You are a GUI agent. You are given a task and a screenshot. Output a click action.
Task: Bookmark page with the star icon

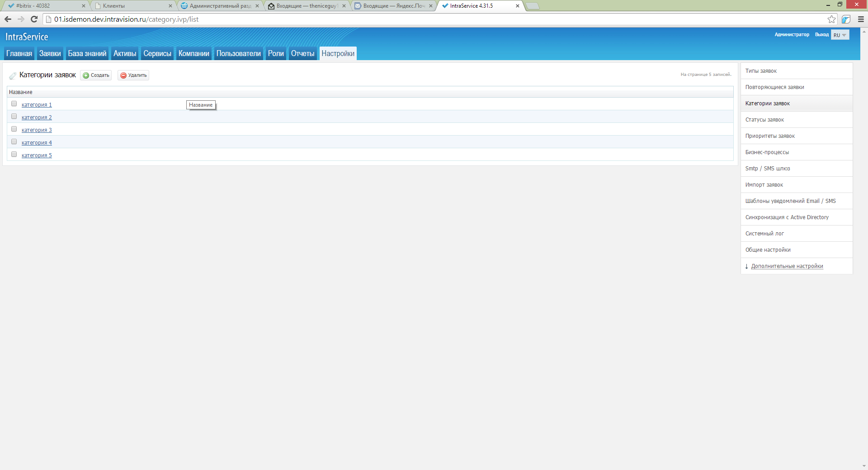[831, 19]
